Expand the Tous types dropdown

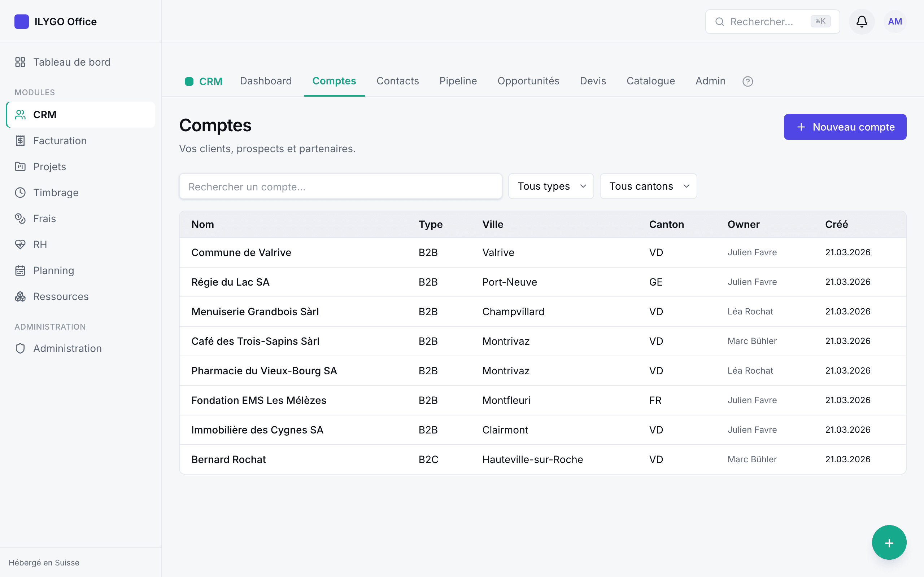coord(550,186)
